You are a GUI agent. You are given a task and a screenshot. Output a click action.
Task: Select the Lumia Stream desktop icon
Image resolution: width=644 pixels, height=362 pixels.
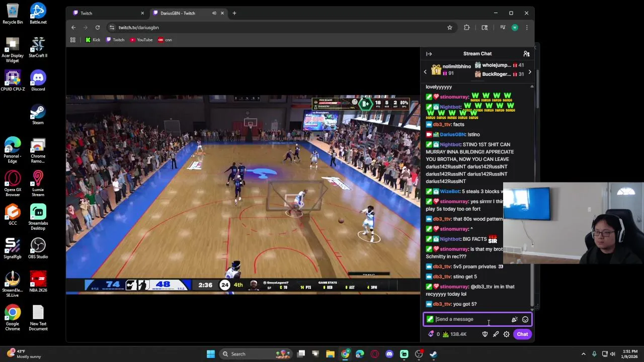pos(38,184)
